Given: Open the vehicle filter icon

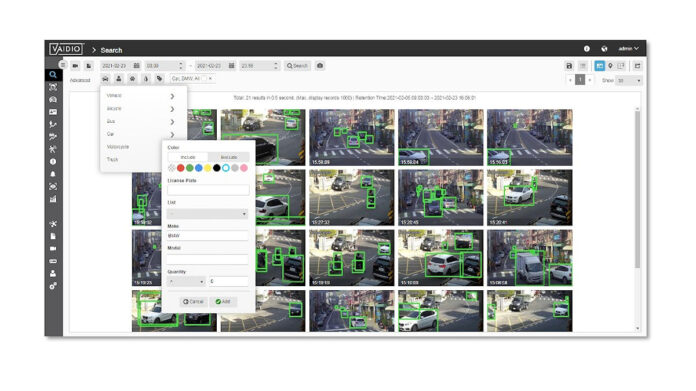Looking at the screenshot, I should [x=105, y=79].
